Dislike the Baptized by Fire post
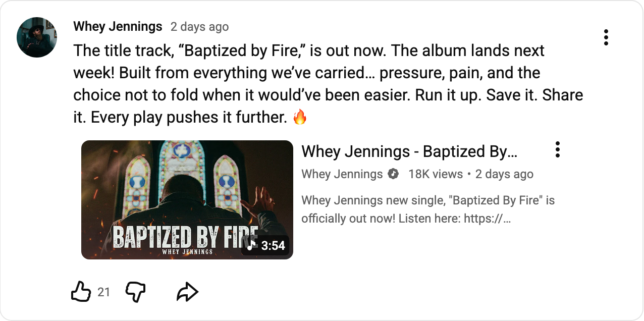 pos(135,292)
